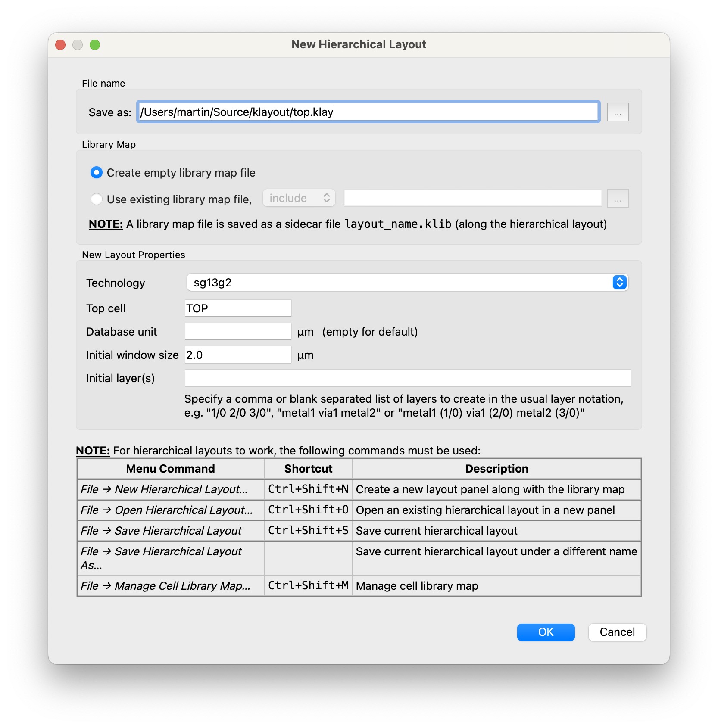718x728 pixels.
Task: Click the red close window button
Action: (x=61, y=45)
